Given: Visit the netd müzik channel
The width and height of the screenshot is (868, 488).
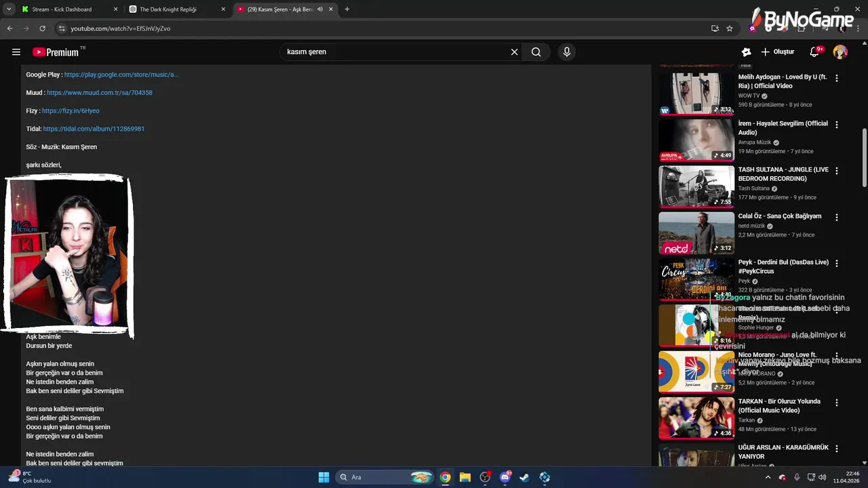Looking at the screenshot, I should (751, 226).
